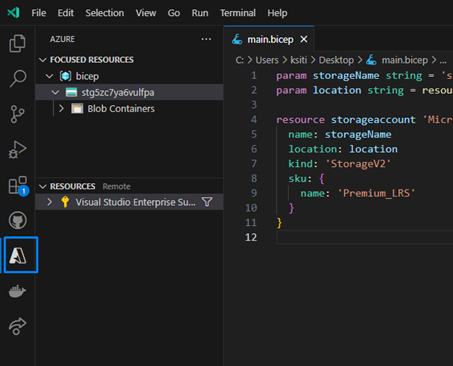The width and height of the screenshot is (453, 366).
Task: Click storageName parameter on line 1
Action: pos(346,76)
